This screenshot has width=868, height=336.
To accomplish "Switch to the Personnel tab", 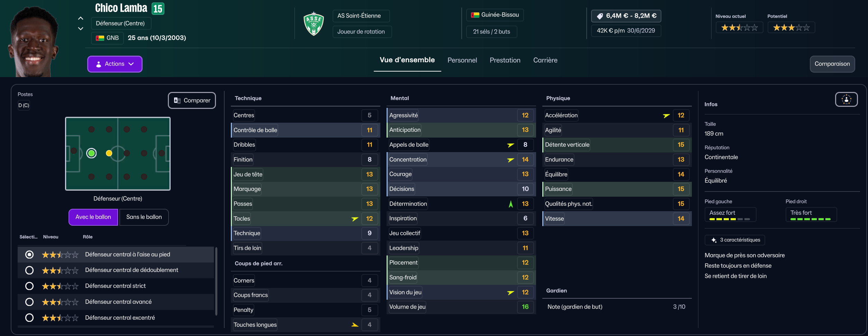I will [462, 60].
